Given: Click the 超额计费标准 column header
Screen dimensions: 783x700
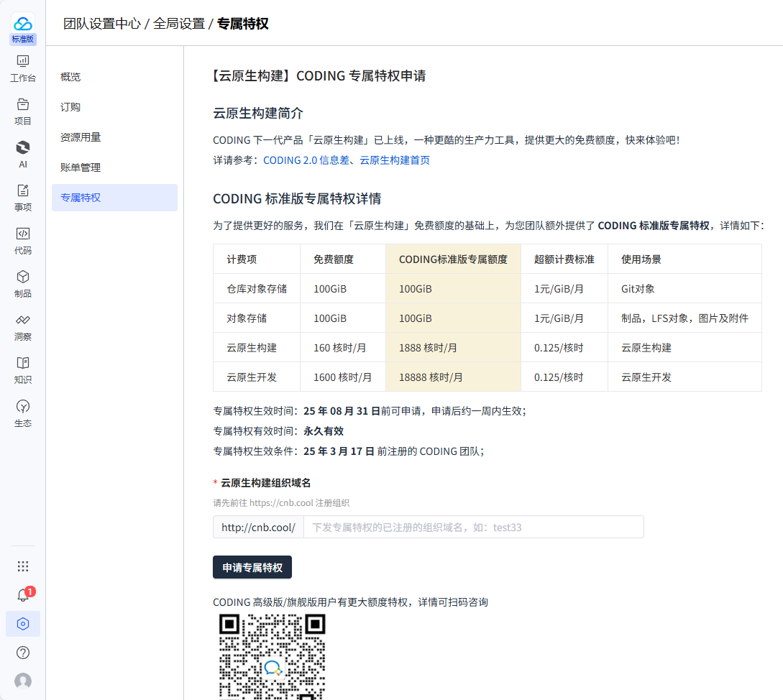Looking at the screenshot, I should click(x=564, y=259).
